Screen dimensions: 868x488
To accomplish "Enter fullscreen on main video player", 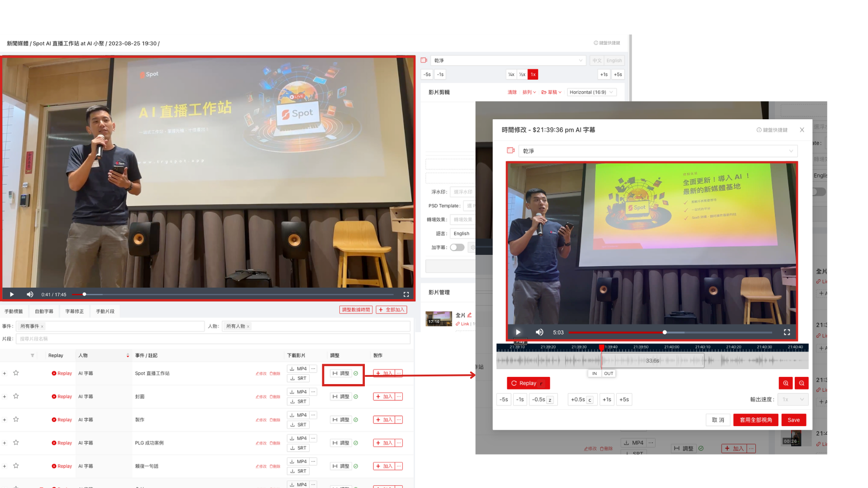I will point(406,295).
